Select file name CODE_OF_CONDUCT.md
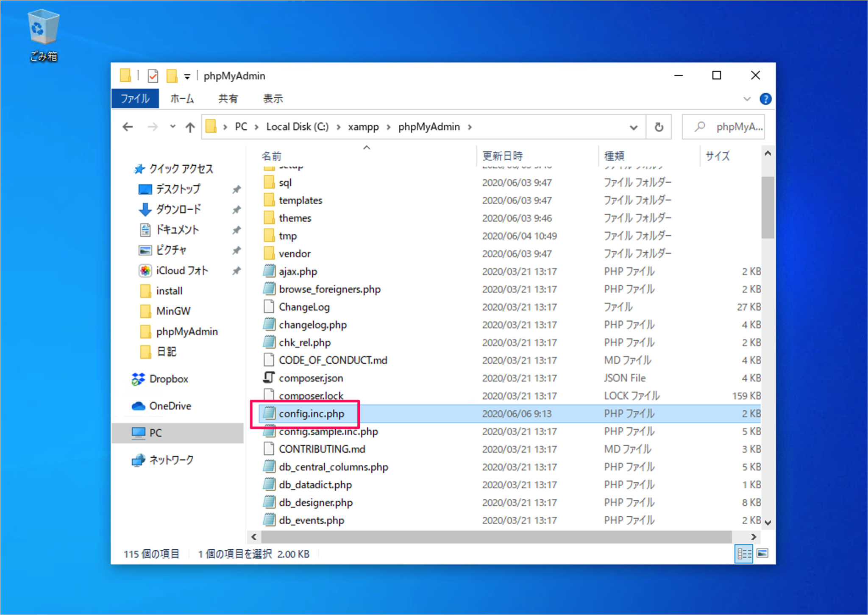Viewport: 868px width, 615px height. (333, 360)
